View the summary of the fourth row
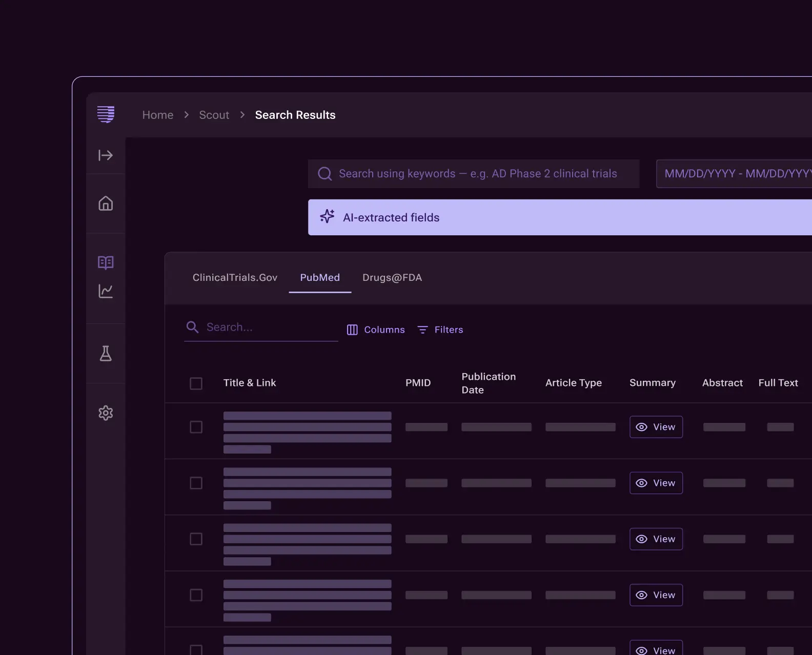The width and height of the screenshot is (812, 655). point(656,595)
